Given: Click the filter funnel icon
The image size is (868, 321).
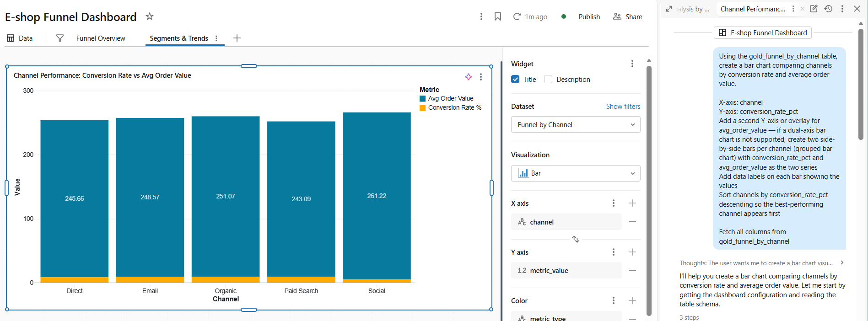Looking at the screenshot, I should pyautogui.click(x=60, y=38).
